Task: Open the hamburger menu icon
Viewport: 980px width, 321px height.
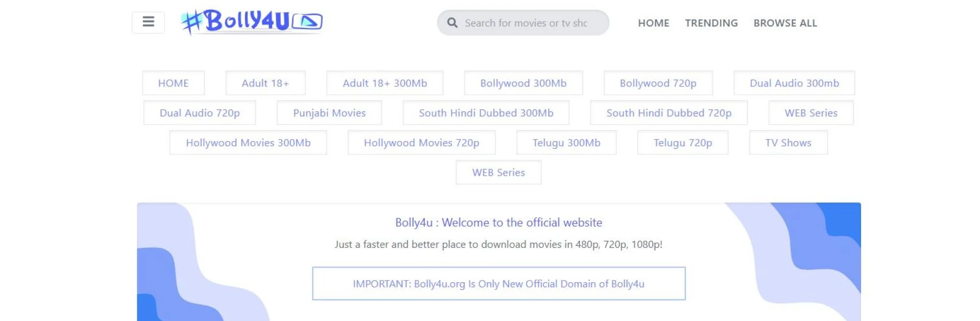Action: (148, 22)
